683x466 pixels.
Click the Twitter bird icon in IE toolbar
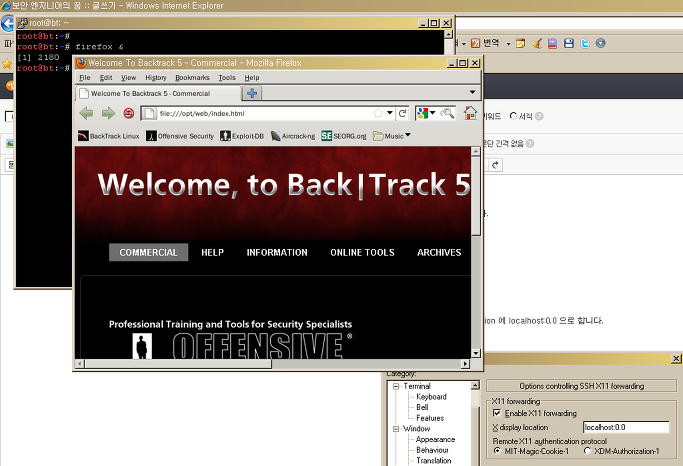tap(585, 43)
